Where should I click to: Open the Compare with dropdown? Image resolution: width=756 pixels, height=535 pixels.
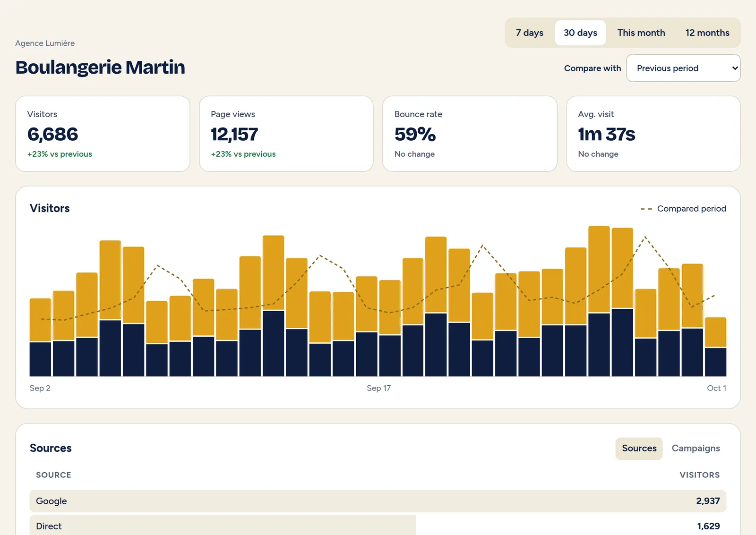tap(683, 68)
